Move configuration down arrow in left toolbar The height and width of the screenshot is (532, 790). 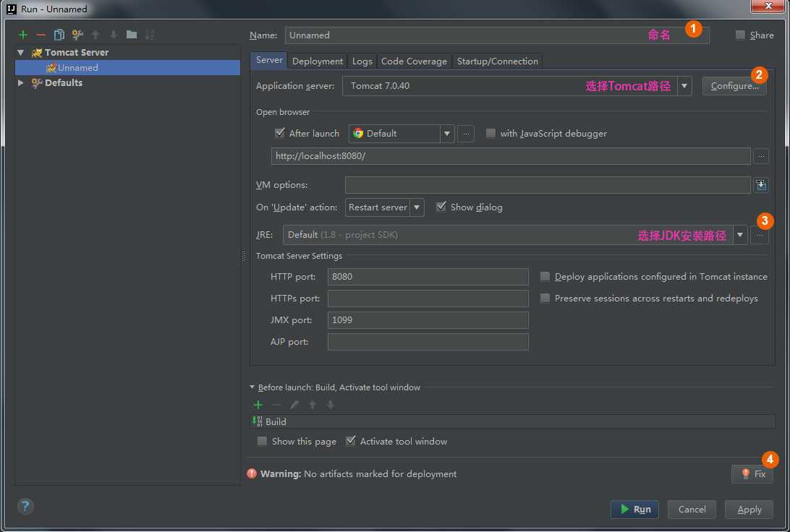[x=114, y=35]
